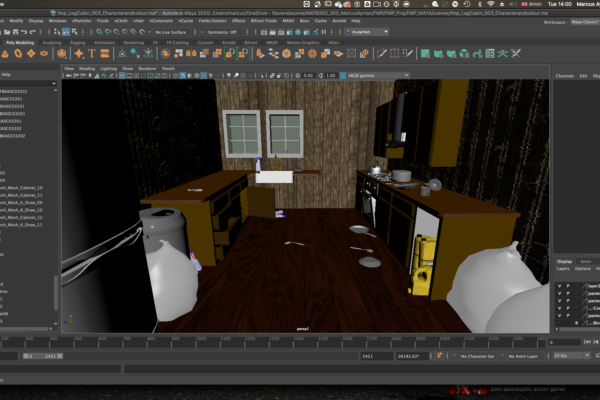600x400 pixels.
Task: Toggle textured display in viewport toolbar
Action: [x=204, y=76]
